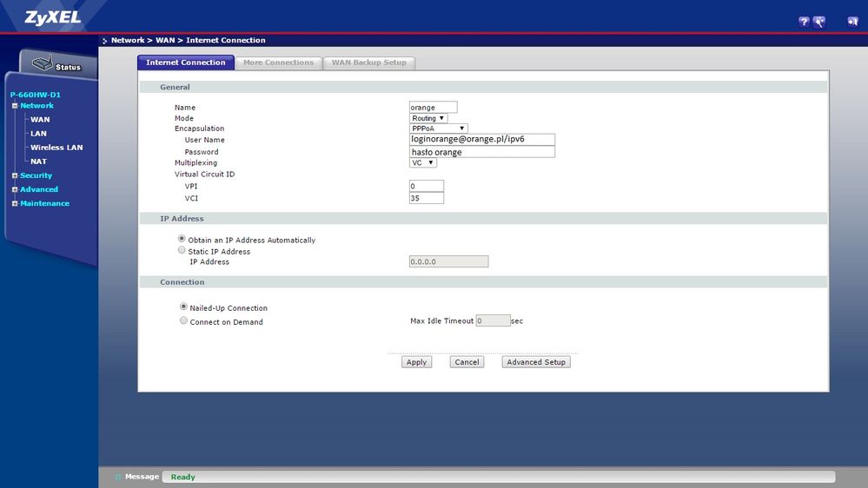Image resolution: width=868 pixels, height=488 pixels.
Task: Open the Encapsulation PPPoA dropdown
Action: (x=439, y=129)
